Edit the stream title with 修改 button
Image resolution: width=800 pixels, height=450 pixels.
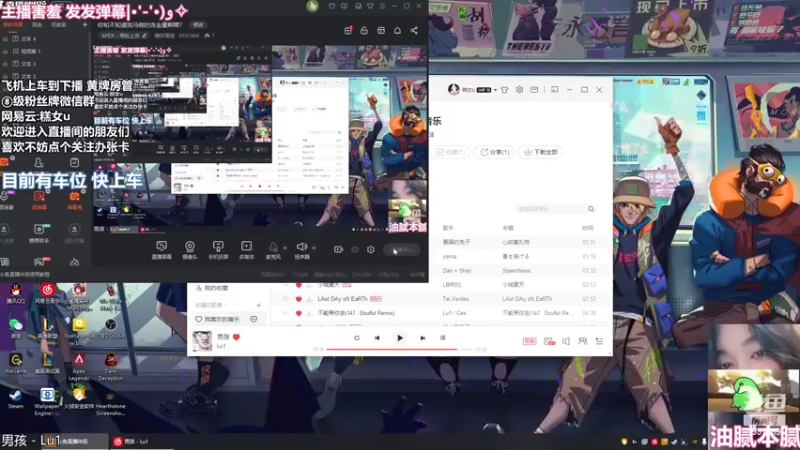[x=198, y=24]
